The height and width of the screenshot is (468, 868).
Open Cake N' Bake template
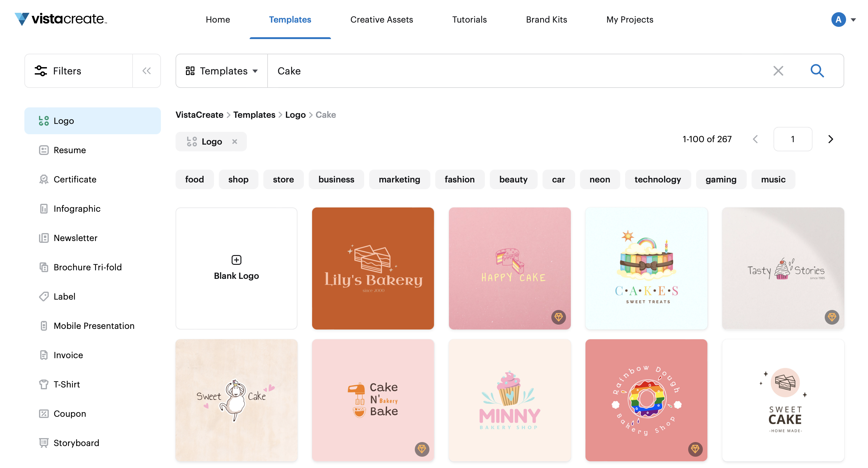pyautogui.click(x=373, y=400)
